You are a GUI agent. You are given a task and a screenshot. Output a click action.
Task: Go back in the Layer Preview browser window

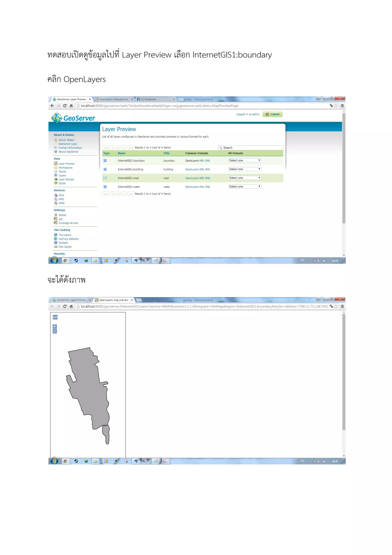point(52,106)
